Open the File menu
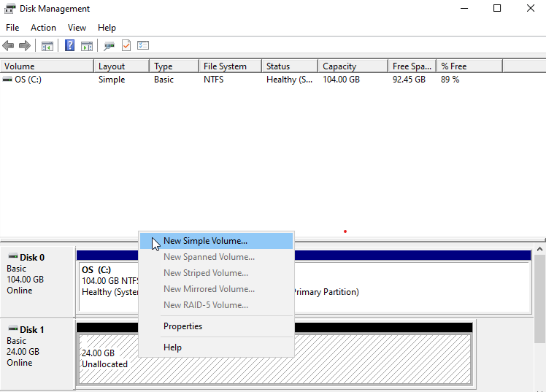 click(x=12, y=28)
